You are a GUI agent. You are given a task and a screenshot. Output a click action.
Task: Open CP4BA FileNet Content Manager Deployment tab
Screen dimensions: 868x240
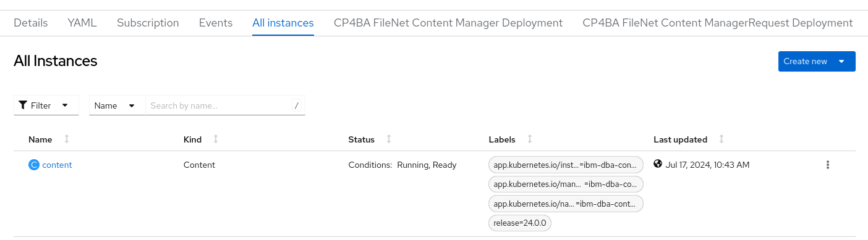point(448,23)
